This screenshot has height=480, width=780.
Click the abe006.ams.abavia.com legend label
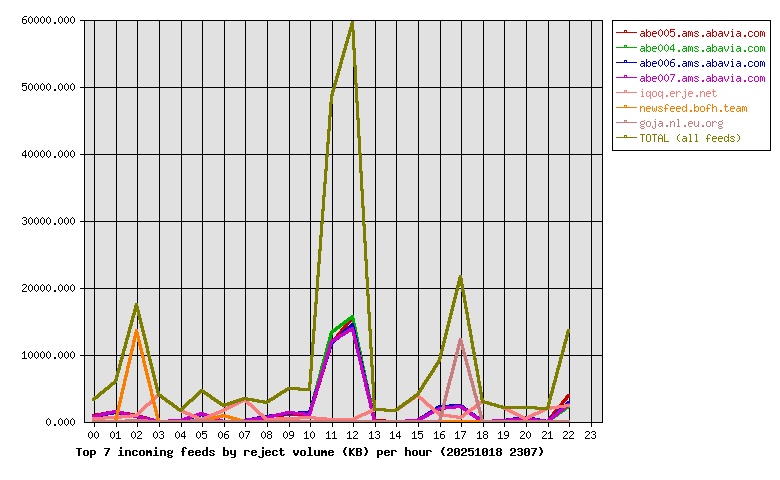click(702, 63)
